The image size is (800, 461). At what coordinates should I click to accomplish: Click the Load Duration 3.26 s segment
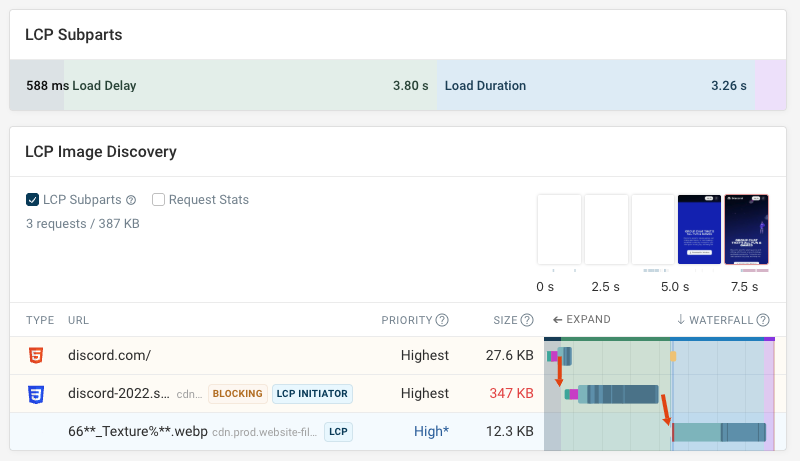(595, 85)
